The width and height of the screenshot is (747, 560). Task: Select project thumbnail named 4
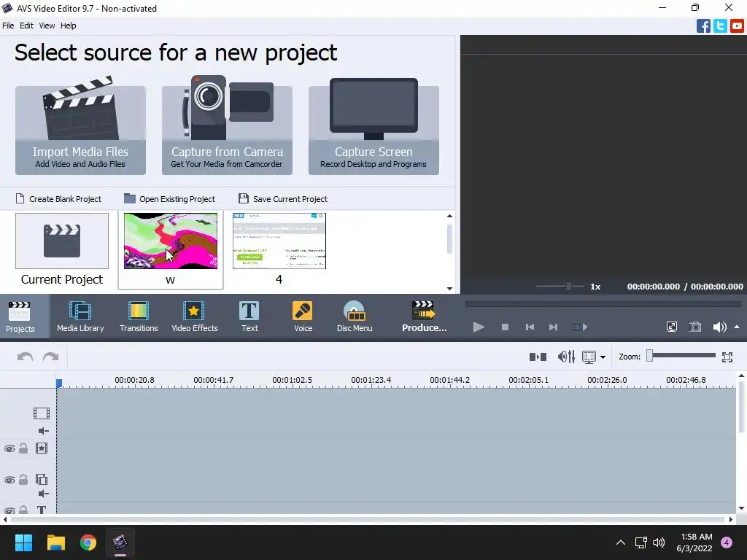click(279, 249)
